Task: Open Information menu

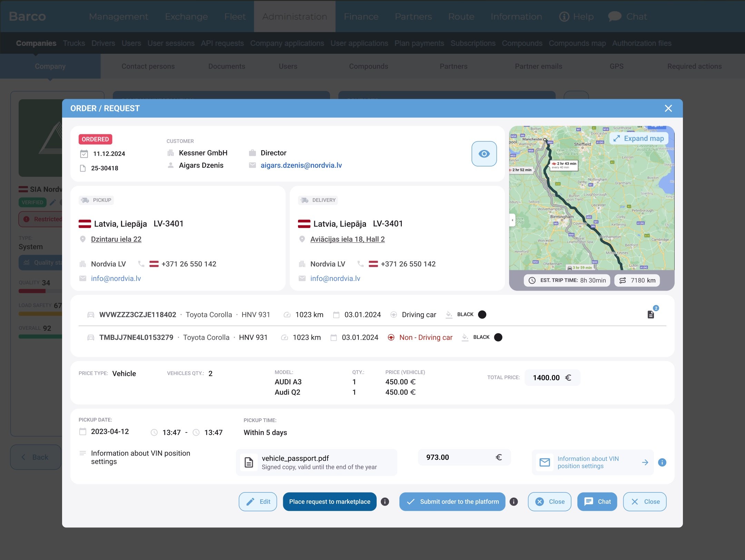Action: [516, 17]
